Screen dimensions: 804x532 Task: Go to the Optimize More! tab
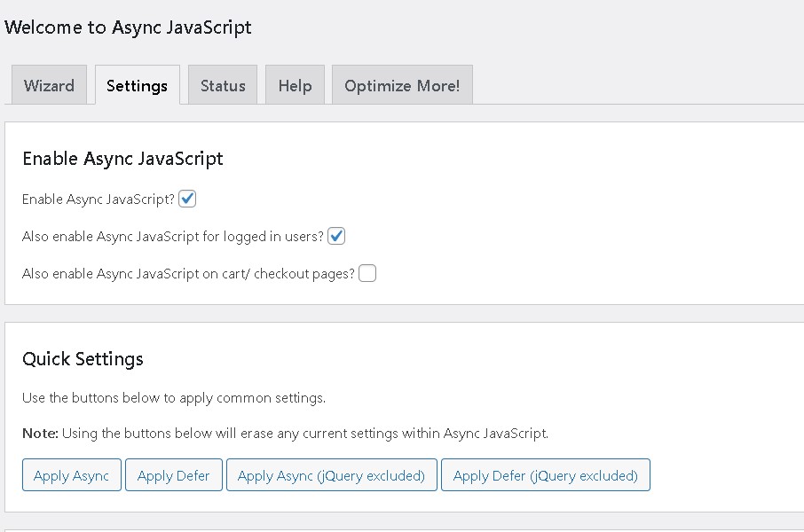point(402,86)
